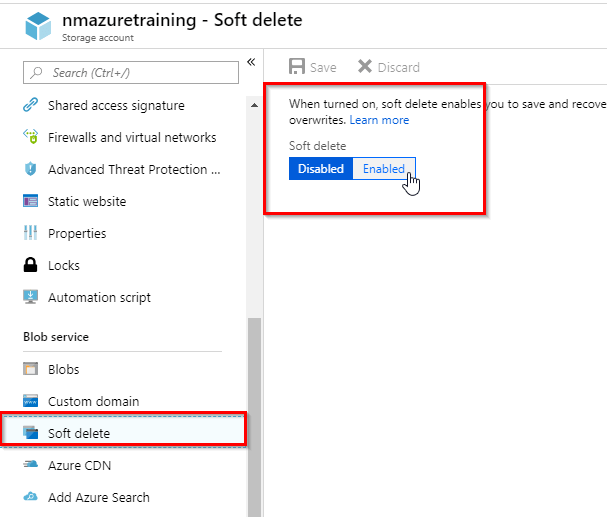Open Add Azure Search menu item
The height and width of the screenshot is (517, 607).
click(98, 498)
